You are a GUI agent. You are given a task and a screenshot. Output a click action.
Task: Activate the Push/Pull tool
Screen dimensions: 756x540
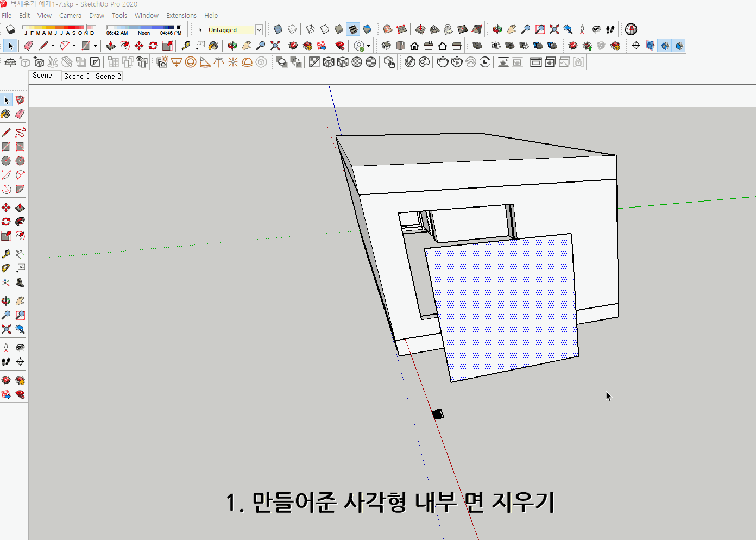pos(20,207)
